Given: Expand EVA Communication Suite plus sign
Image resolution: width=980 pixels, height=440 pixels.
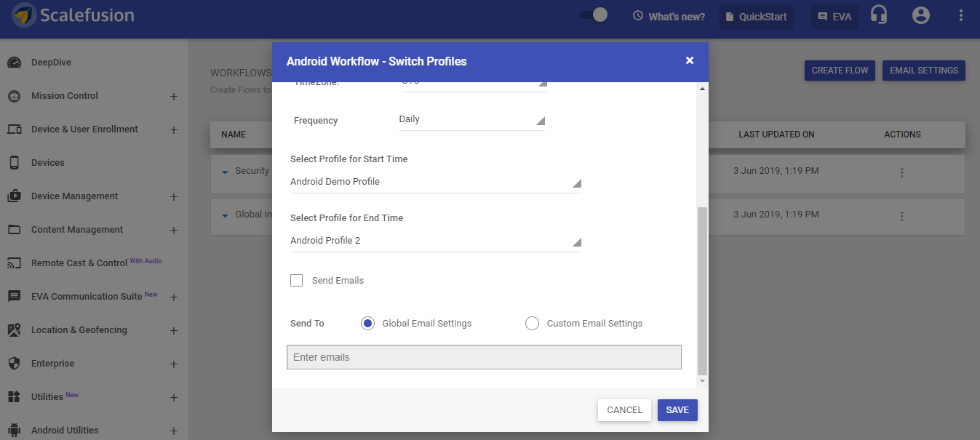Looking at the screenshot, I should pos(174,297).
